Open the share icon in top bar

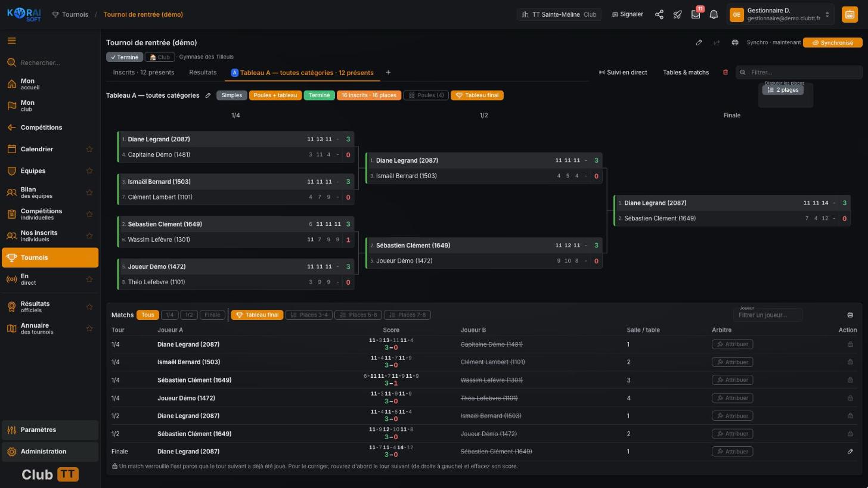point(659,14)
